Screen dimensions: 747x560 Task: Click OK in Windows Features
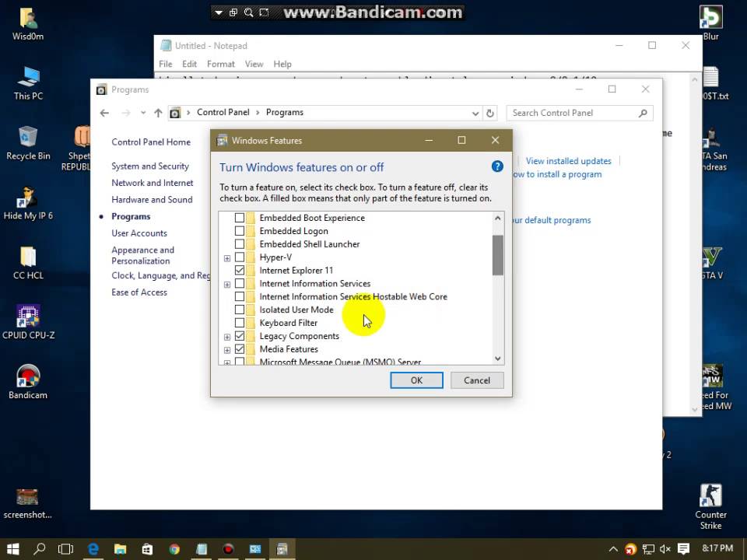click(416, 380)
